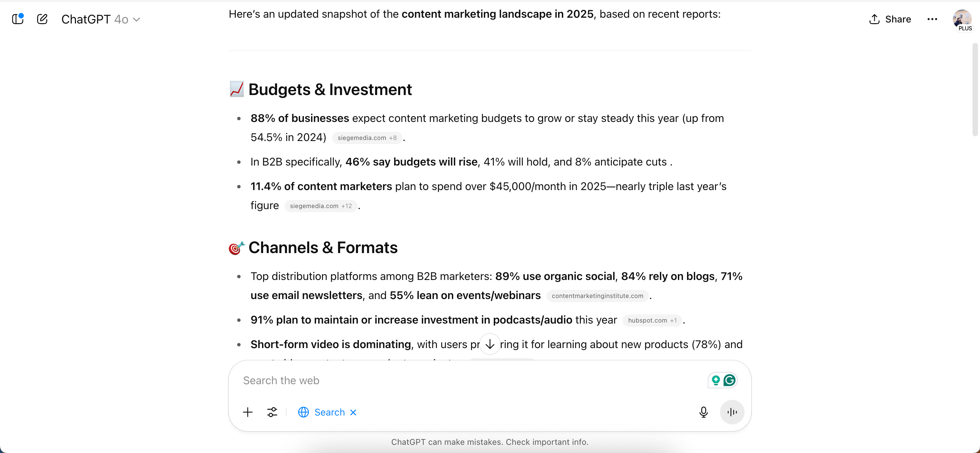The height and width of the screenshot is (453, 980).
Task: Start a new chat with compose icon
Action: (42, 19)
